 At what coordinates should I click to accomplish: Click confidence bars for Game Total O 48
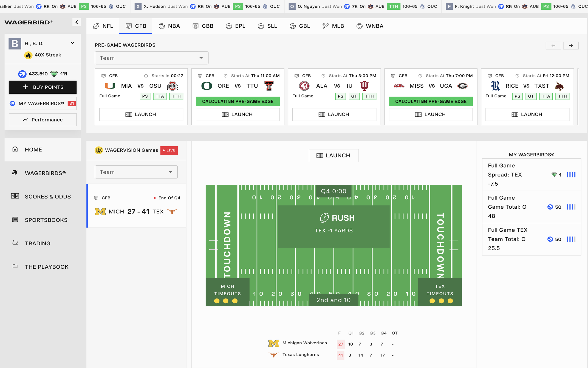[571, 207]
